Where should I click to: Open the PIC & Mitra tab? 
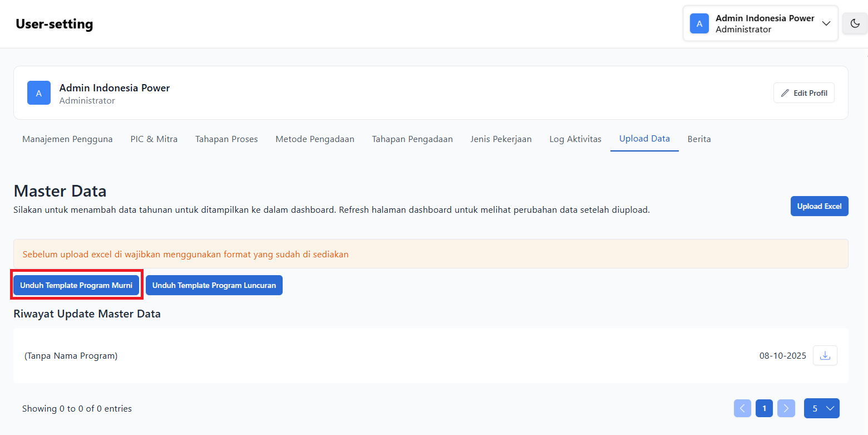[x=154, y=139]
